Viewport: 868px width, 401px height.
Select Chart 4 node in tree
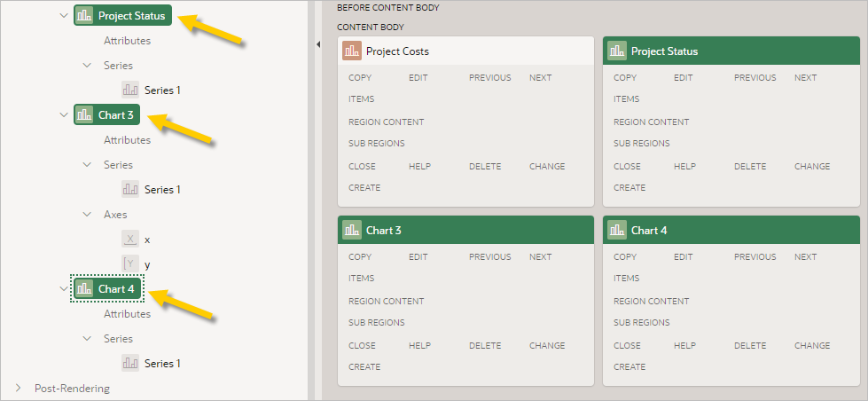click(x=107, y=288)
